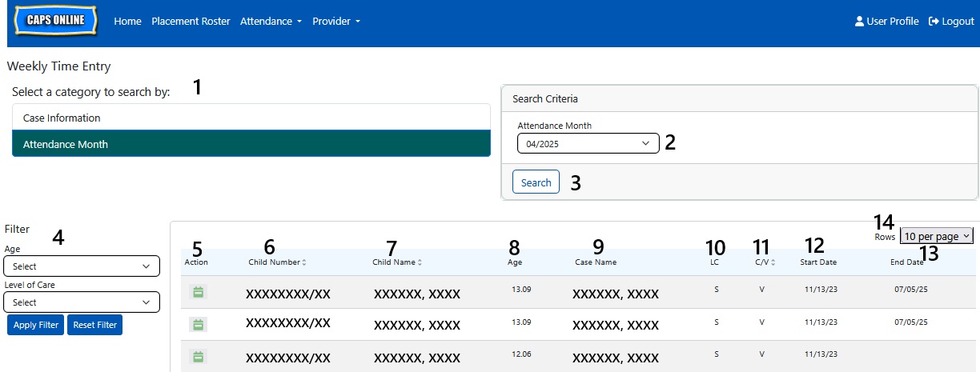The height and width of the screenshot is (372, 980).
Task: Open User Profile from the header
Action: pyautogui.click(x=887, y=22)
